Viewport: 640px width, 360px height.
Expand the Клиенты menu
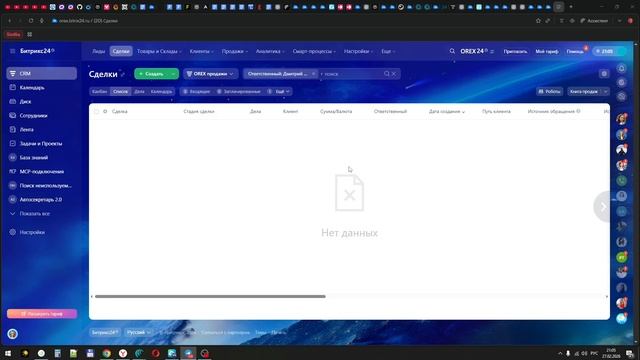202,51
